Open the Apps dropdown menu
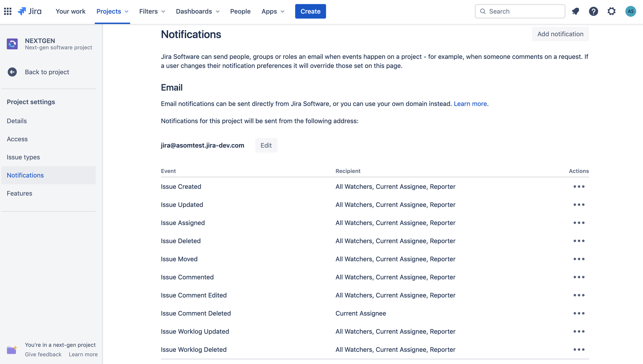This screenshot has height=364, width=643. click(x=273, y=11)
